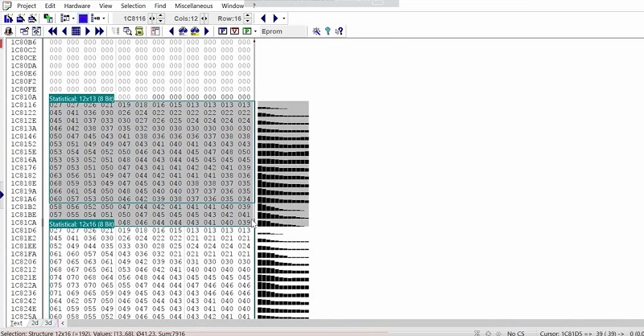Screen dimensions: 644x336
Task: Expand dropdown after forward navigation arrow
Action: 283,18
